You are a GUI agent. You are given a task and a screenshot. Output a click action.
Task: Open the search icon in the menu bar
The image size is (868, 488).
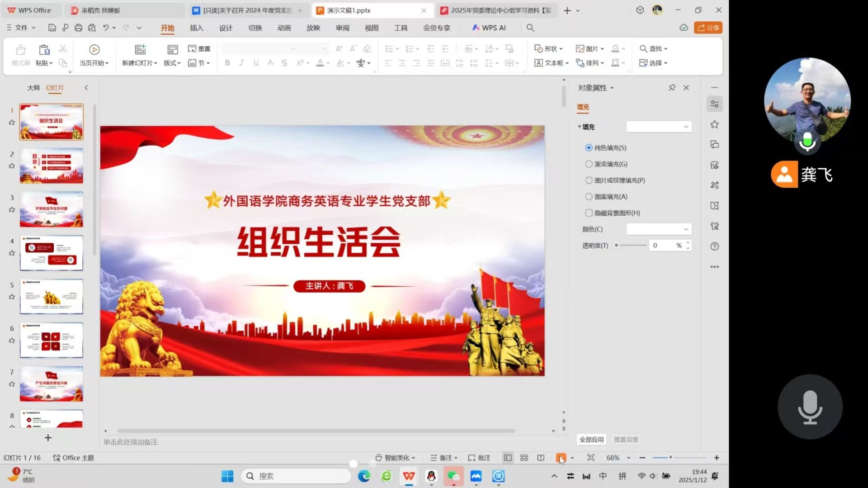coord(530,28)
